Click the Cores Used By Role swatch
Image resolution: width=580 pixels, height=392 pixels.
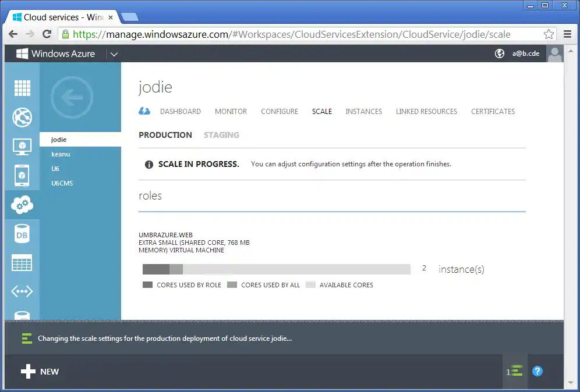(147, 285)
